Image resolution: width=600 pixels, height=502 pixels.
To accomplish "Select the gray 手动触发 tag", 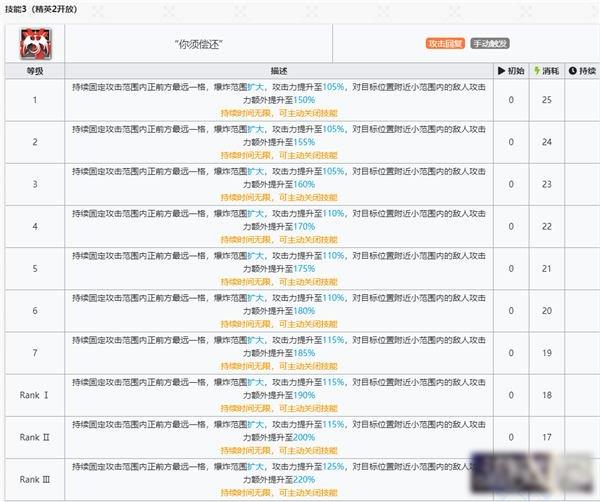I will coord(490,44).
